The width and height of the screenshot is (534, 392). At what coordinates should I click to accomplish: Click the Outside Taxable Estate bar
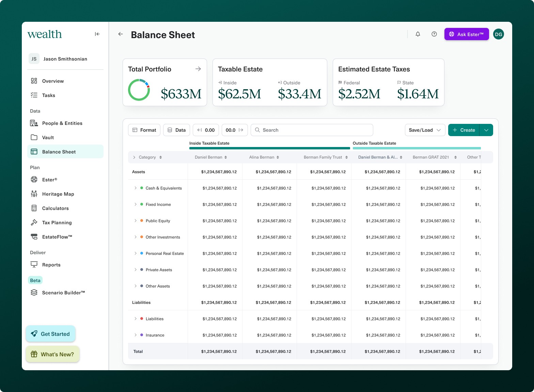(417, 148)
